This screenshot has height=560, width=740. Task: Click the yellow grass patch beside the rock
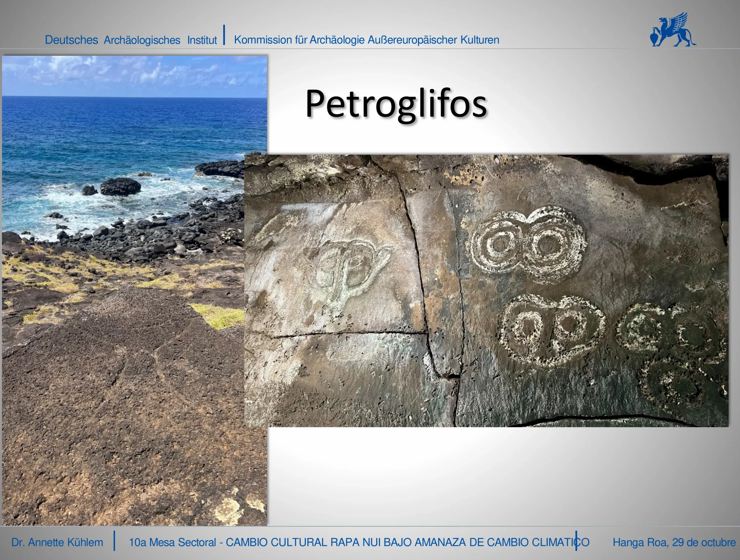[221, 316]
